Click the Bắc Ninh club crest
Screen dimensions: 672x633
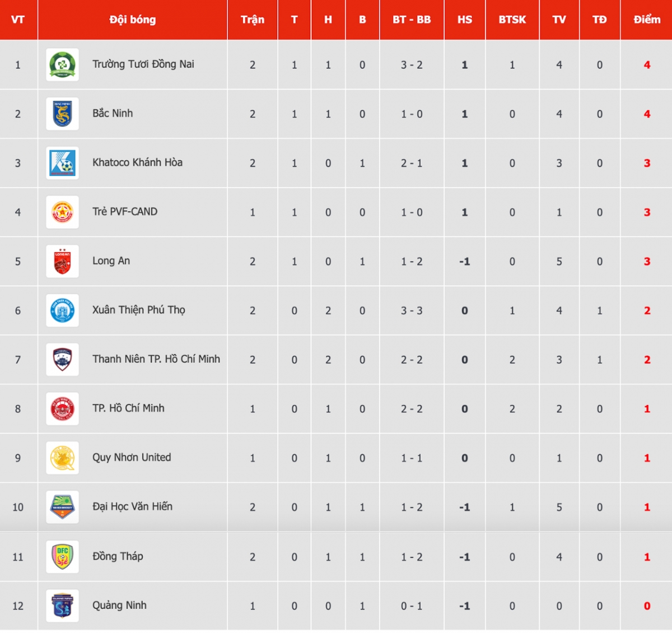(x=62, y=114)
